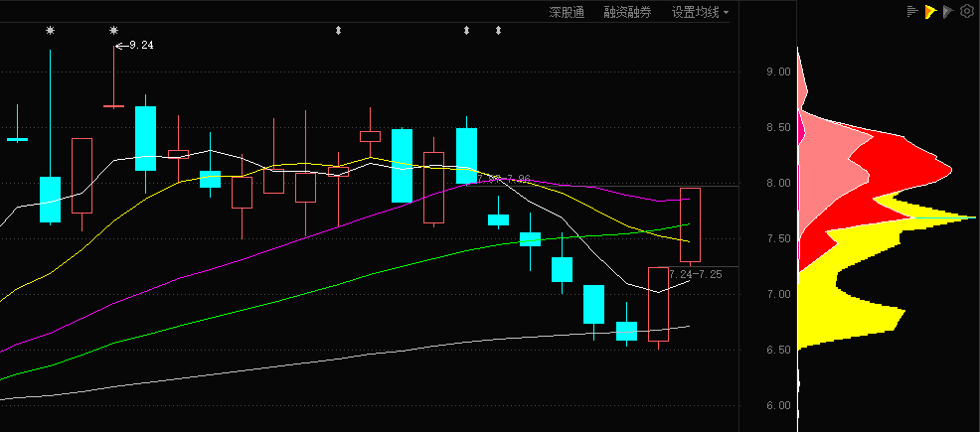This screenshot has height=432, width=980.
Task: Click the 6.00 price axis label
Action: [x=778, y=405]
